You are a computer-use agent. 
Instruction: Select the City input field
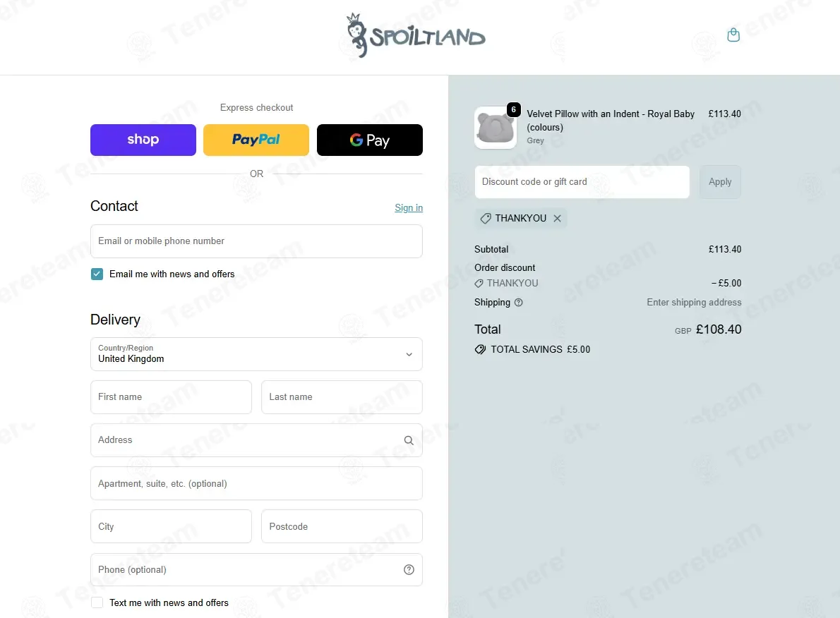pos(171,526)
